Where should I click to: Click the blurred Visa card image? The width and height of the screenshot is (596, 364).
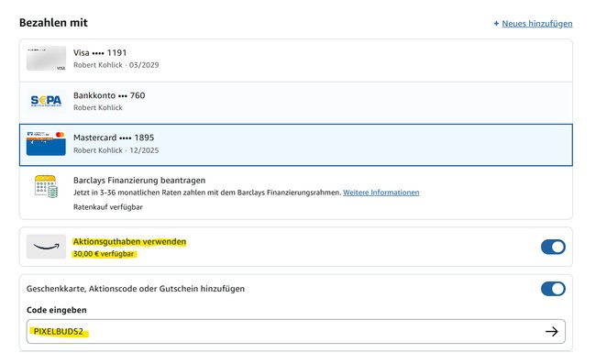(46, 59)
